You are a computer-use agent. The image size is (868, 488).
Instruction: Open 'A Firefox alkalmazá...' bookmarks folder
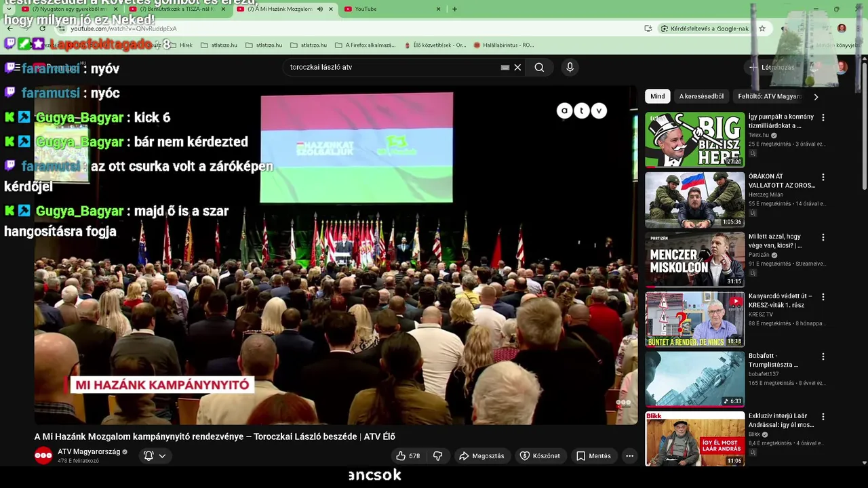[x=365, y=45]
